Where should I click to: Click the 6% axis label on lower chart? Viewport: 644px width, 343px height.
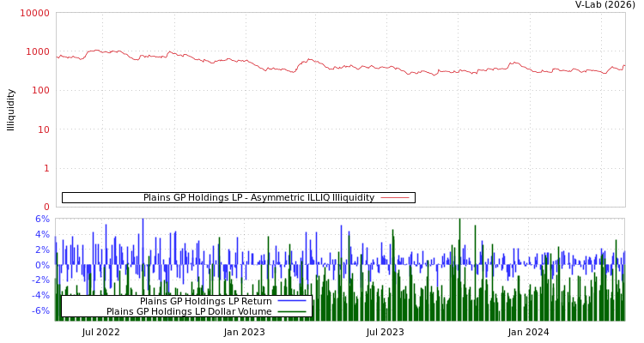42,220
